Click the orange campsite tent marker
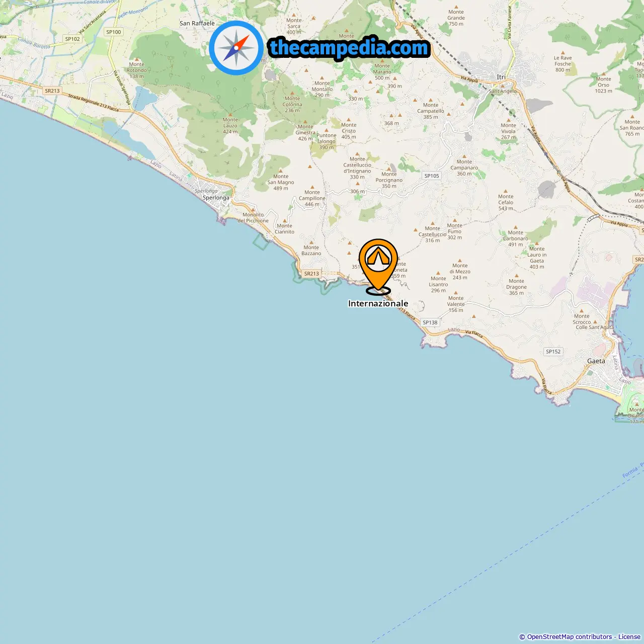 [378, 266]
